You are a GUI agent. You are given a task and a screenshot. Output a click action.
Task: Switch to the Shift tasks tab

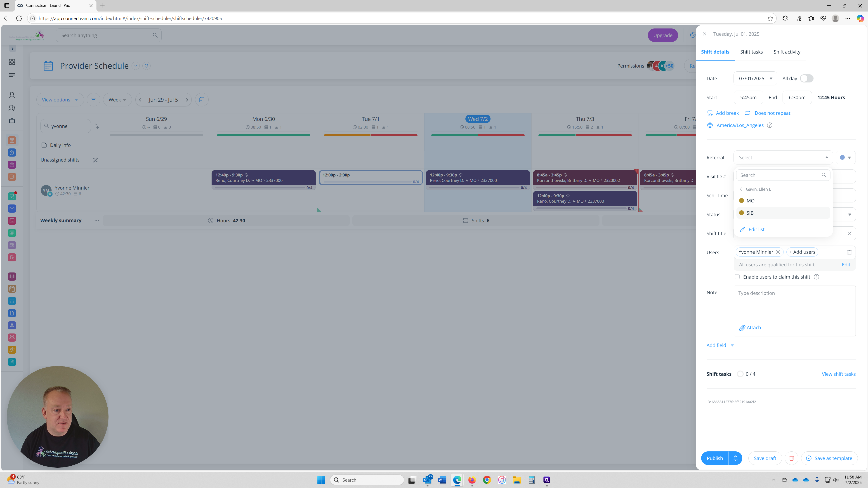(x=751, y=52)
